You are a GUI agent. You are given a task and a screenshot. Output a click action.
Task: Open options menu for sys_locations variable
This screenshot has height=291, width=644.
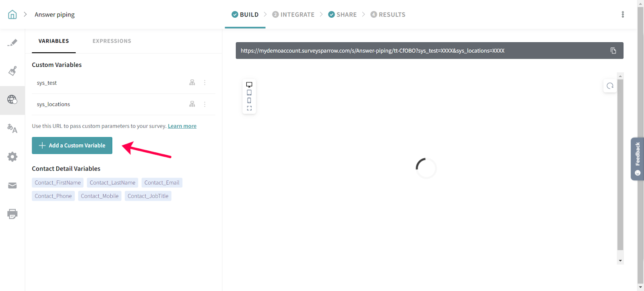pyautogui.click(x=204, y=104)
